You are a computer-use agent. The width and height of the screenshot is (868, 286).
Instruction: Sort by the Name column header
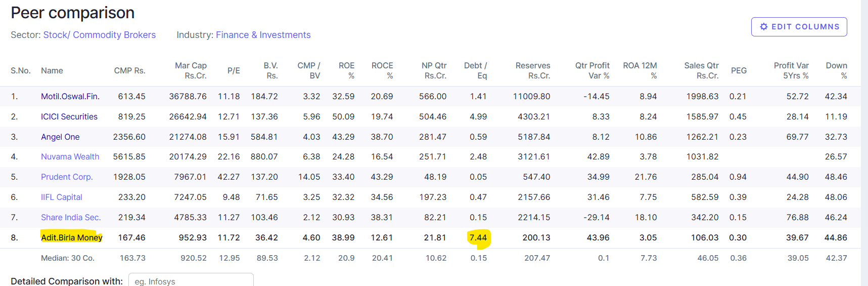click(x=52, y=71)
